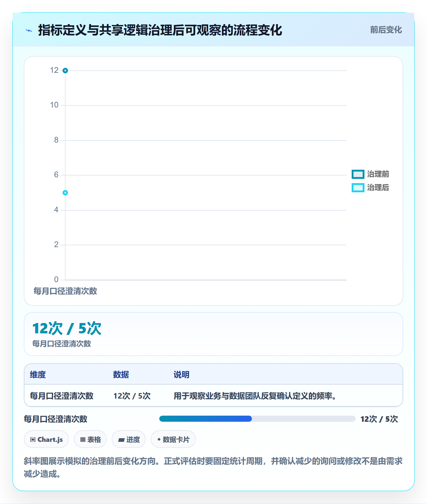
Task: Click the 前后变化 label in header
Action: tap(386, 30)
